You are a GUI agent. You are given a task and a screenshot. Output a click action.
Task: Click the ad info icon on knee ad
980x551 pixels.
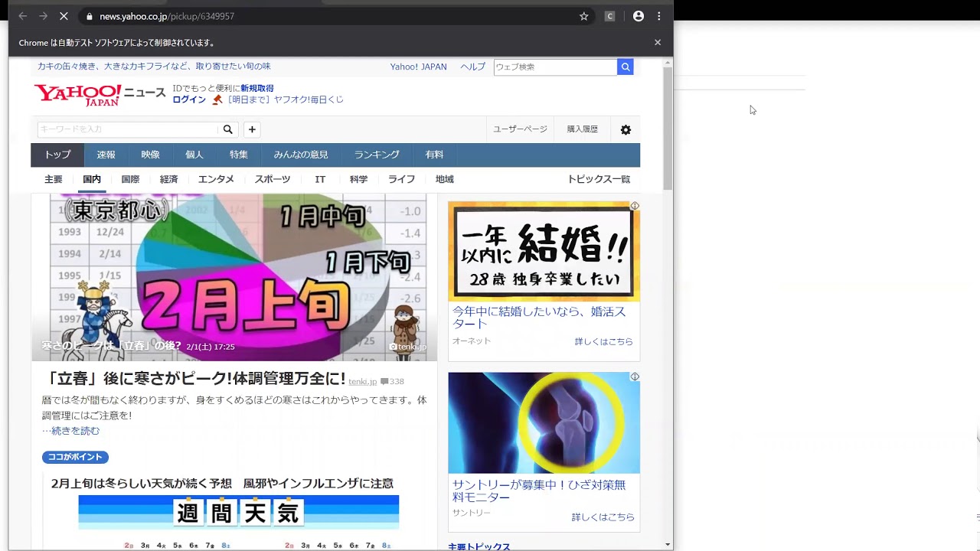(635, 377)
